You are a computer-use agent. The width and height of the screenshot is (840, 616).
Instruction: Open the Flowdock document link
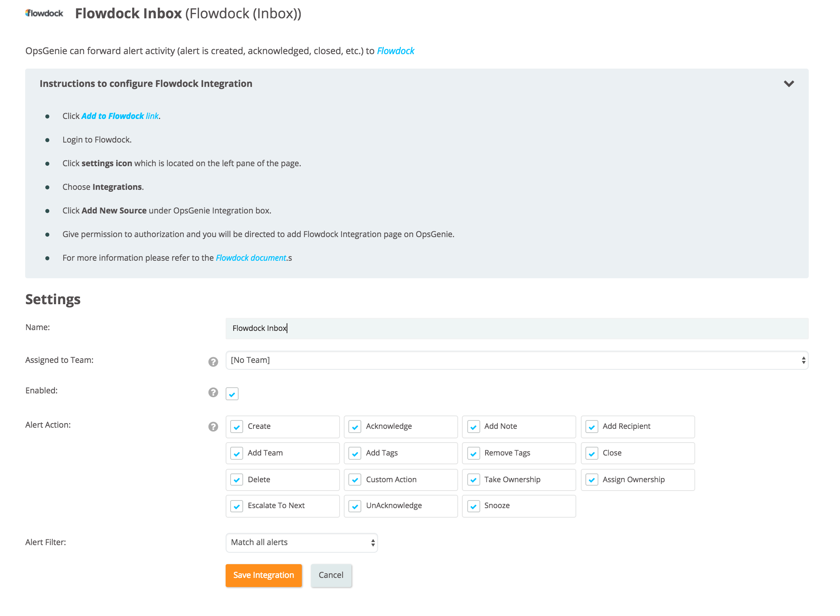(251, 258)
